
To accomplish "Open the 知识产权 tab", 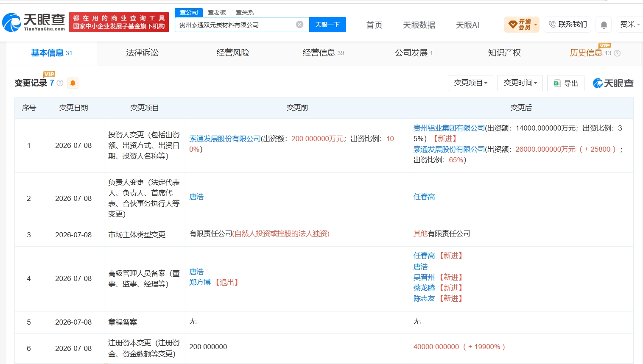I will 505,53.
